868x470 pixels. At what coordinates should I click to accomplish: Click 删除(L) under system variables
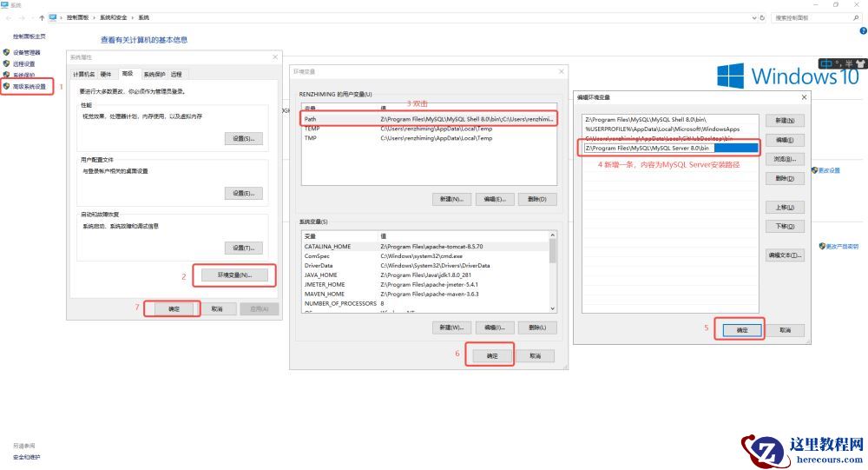pos(537,328)
